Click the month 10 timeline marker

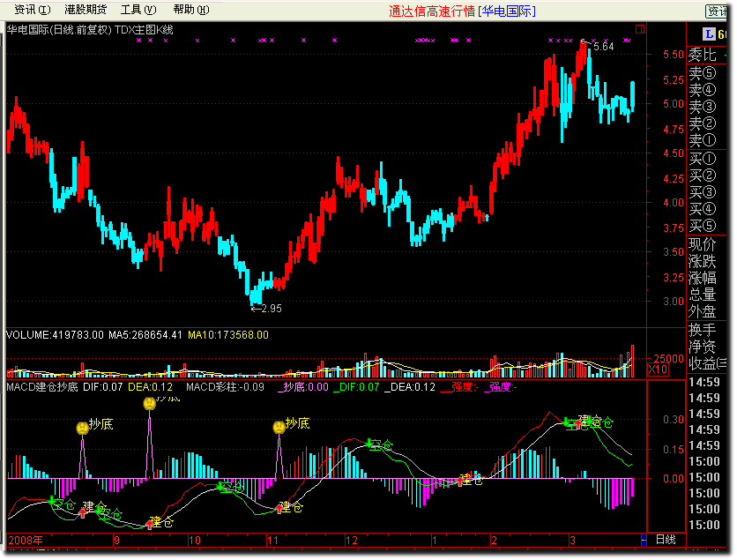tap(195, 541)
